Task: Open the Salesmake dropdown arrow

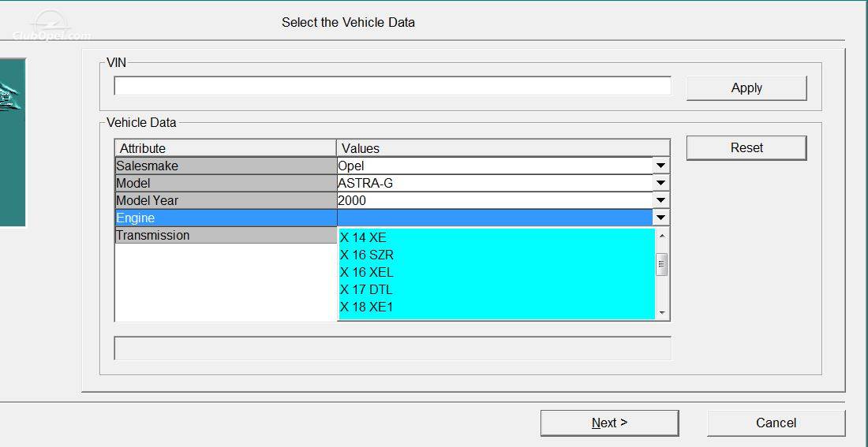Action: click(x=660, y=166)
